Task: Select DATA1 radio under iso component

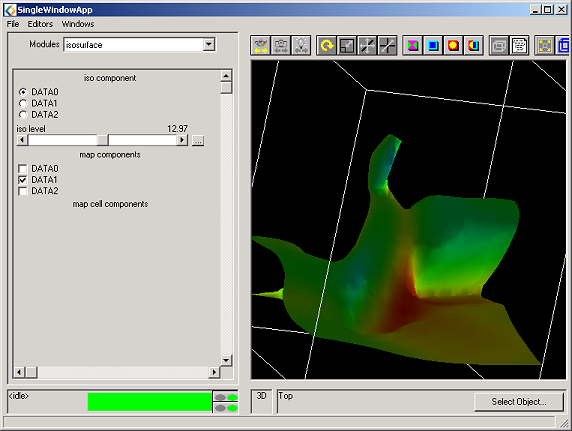Action: pyautogui.click(x=23, y=103)
